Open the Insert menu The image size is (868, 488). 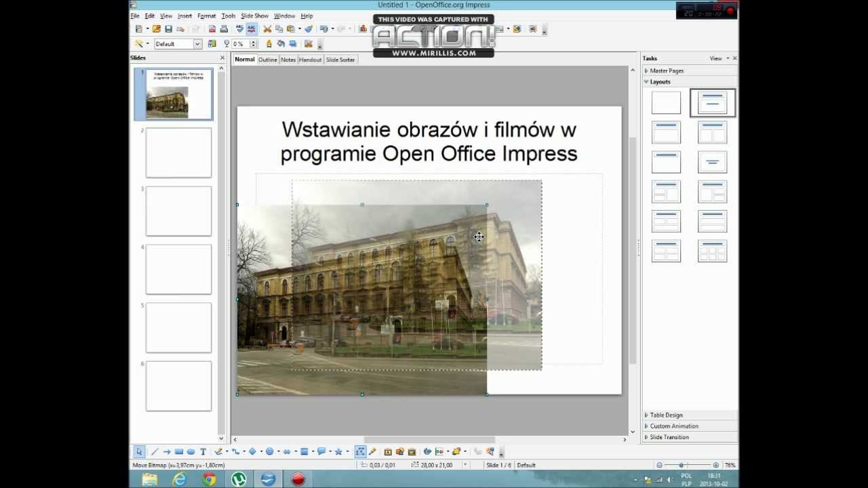coord(184,16)
